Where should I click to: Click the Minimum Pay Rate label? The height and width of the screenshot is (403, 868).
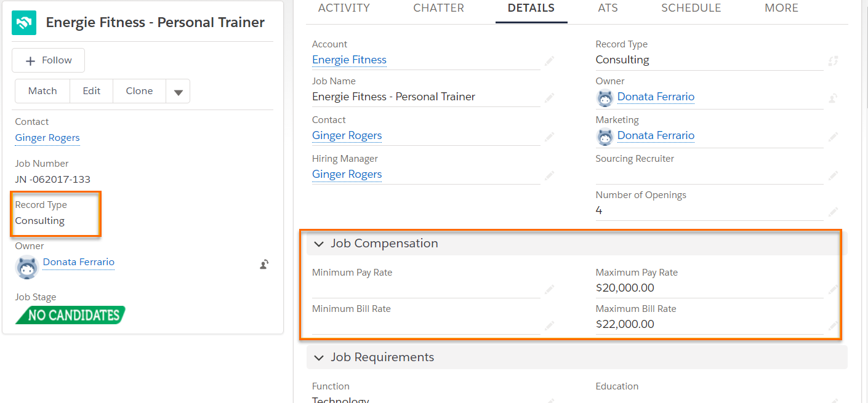(x=352, y=273)
